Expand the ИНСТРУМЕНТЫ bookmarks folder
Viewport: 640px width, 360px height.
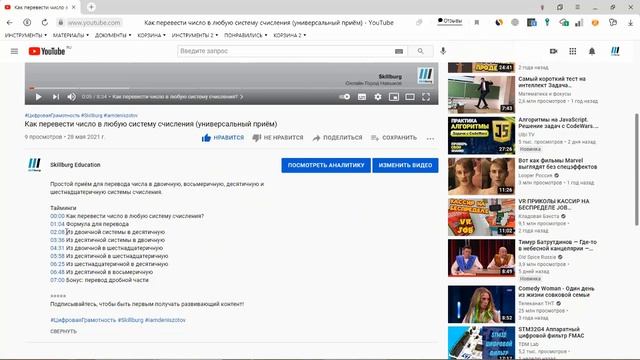pos(26,36)
